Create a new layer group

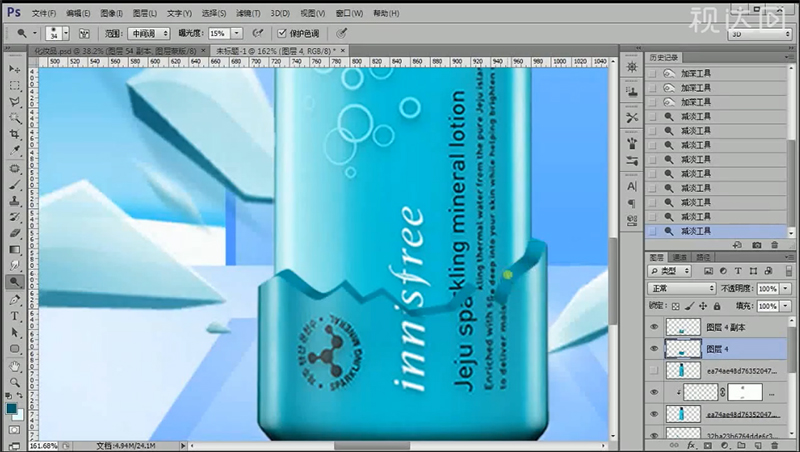coord(741,446)
